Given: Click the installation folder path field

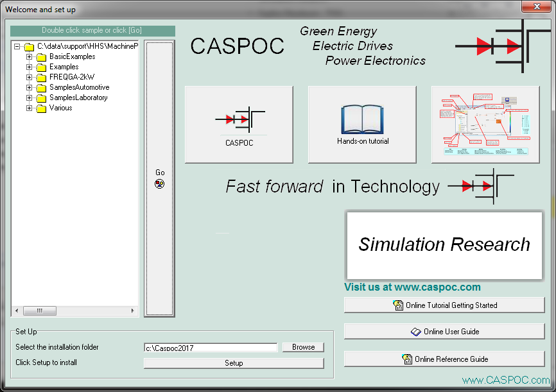Looking at the screenshot, I should pyautogui.click(x=211, y=347).
